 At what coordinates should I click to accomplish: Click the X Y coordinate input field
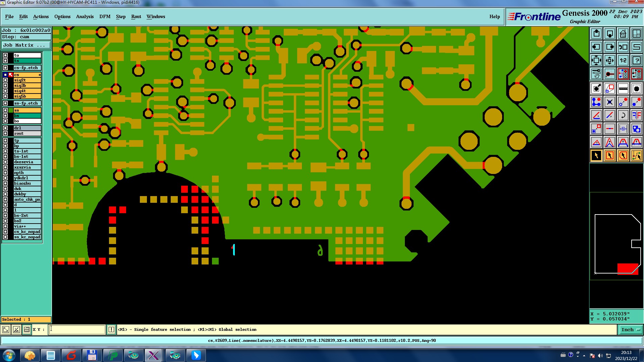pos(77,330)
